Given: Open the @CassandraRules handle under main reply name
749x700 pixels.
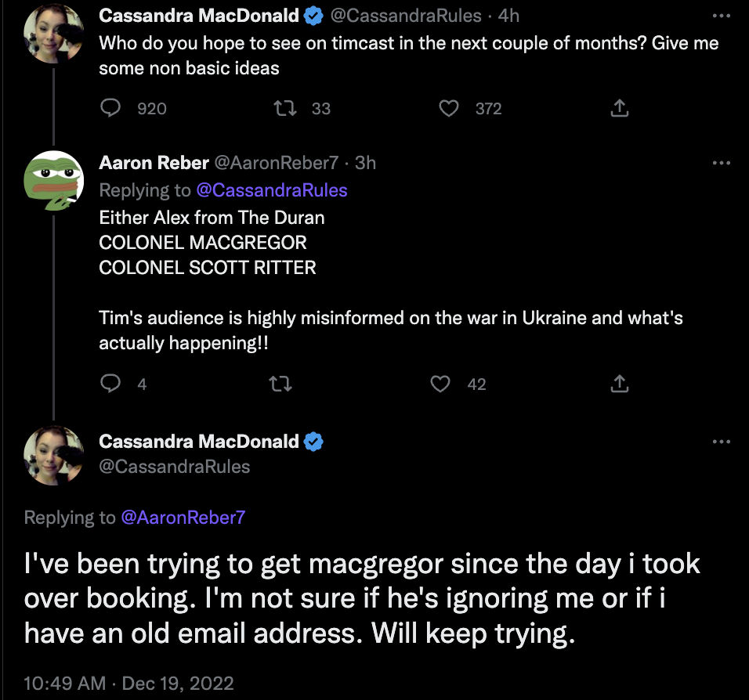Looking at the screenshot, I should 174,467.
